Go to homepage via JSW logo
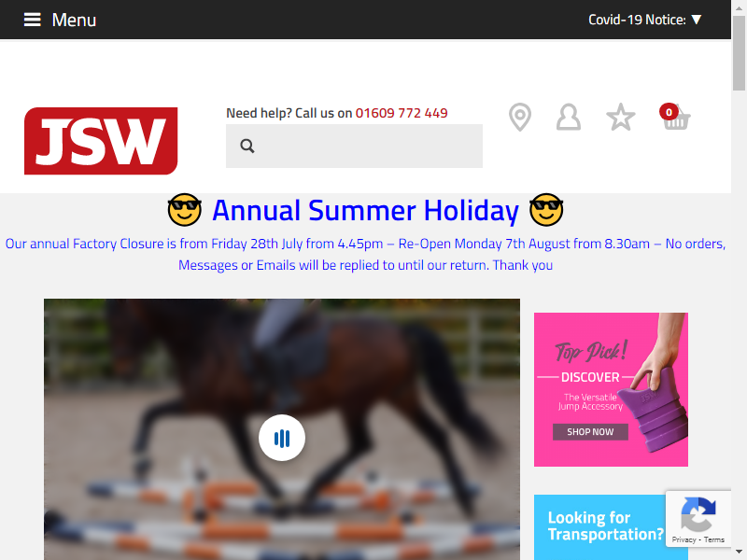The height and width of the screenshot is (560, 747). coord(101,141)
